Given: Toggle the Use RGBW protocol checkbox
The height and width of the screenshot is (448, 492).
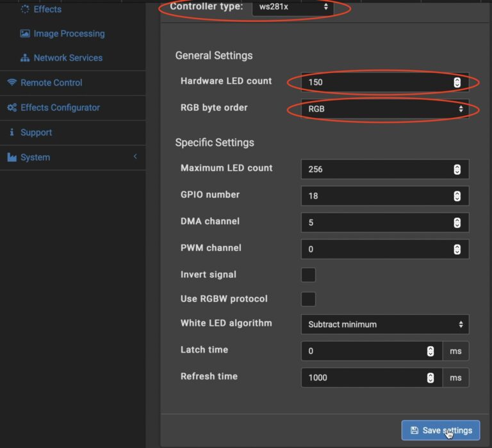Looking at the screenshot, I should tap(308, 299).
